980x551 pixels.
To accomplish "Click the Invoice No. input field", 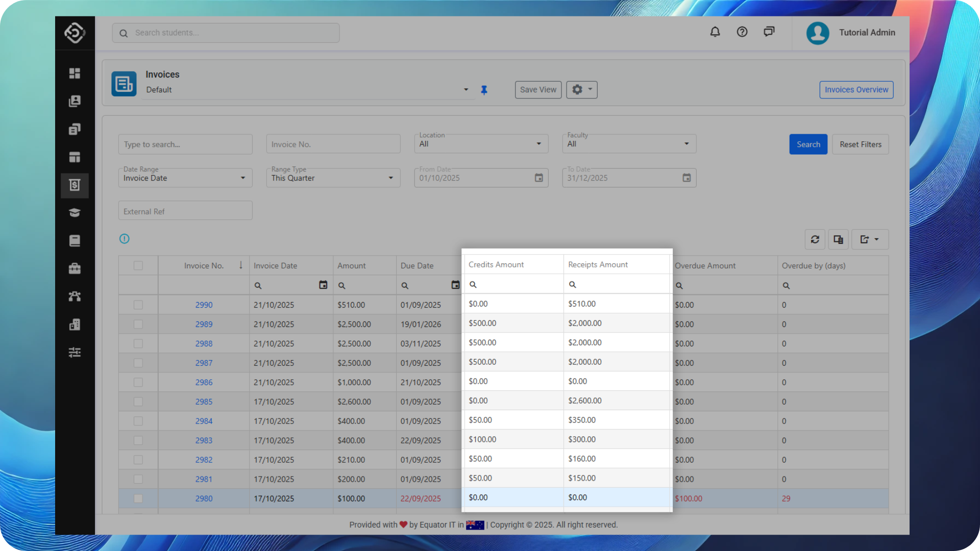I will pos(333,144).
